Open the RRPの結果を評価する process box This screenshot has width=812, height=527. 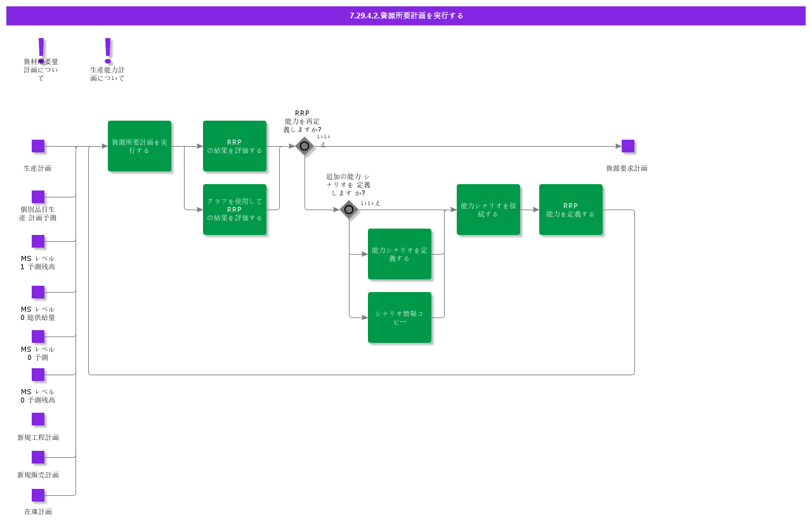pos(235,146)
